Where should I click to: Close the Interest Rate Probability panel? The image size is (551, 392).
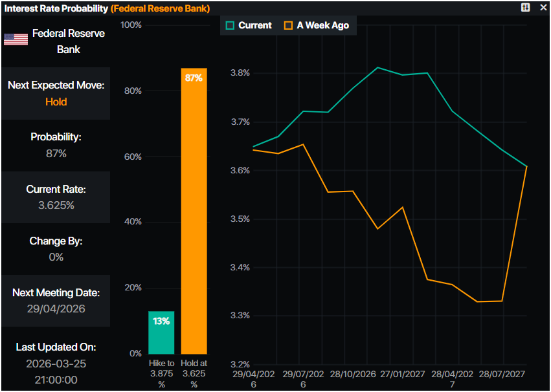[543, 7]
